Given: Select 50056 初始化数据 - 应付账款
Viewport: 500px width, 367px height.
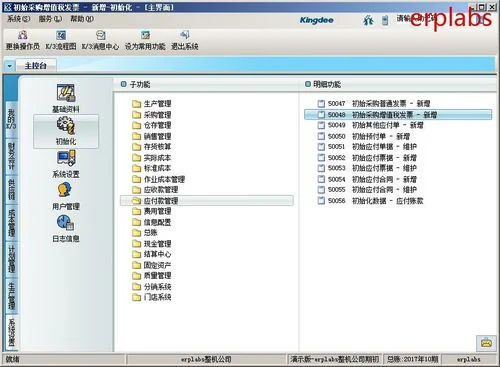Looking at the screenshot, I should 370,201.
